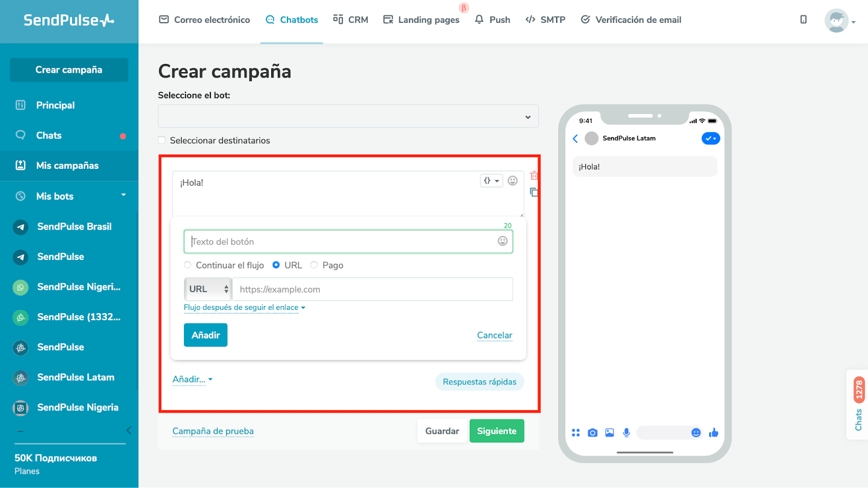
Task: Open emoji picker in button text field
Action: [503, 241]
